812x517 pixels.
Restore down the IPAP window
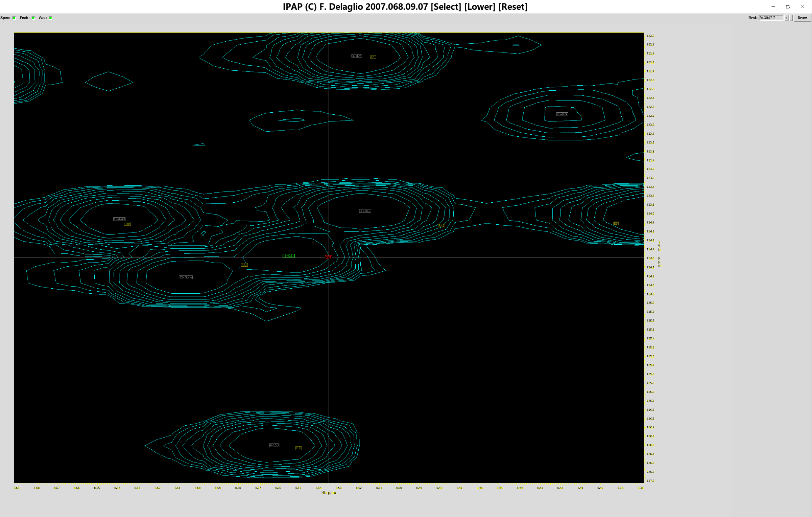[788, 7]
